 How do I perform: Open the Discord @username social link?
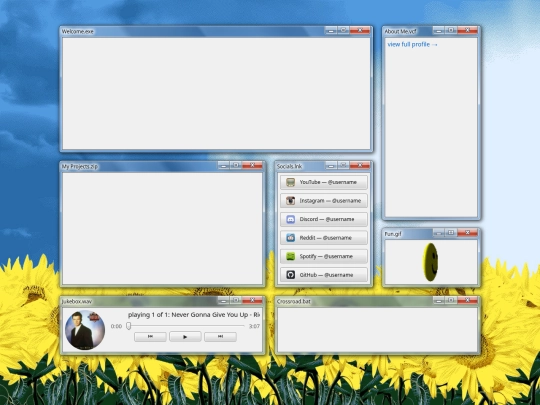(323, 219)
